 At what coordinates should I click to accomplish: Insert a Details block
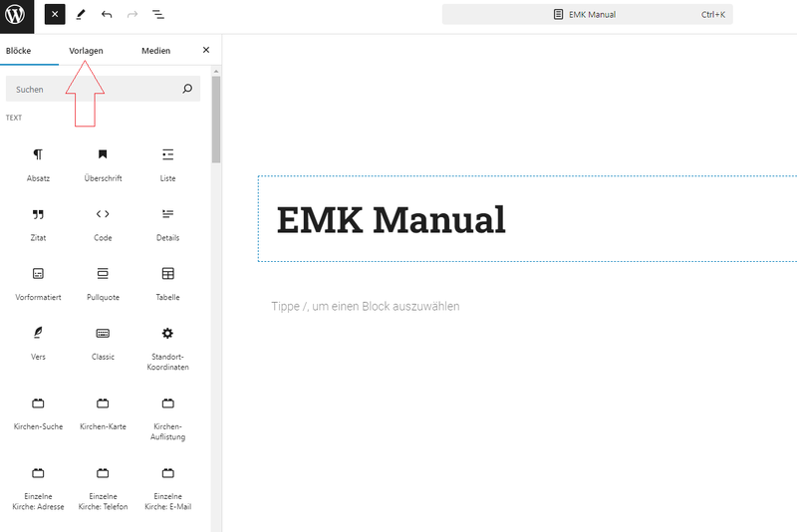pos(167,224)
